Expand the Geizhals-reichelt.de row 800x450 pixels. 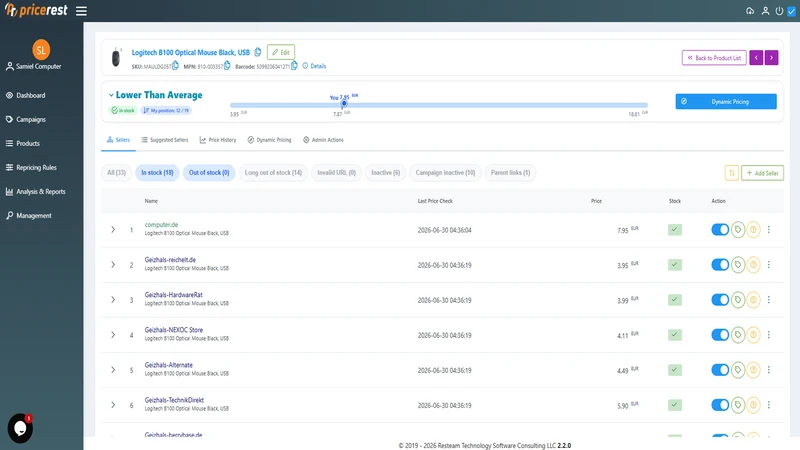tap(113, 265)
